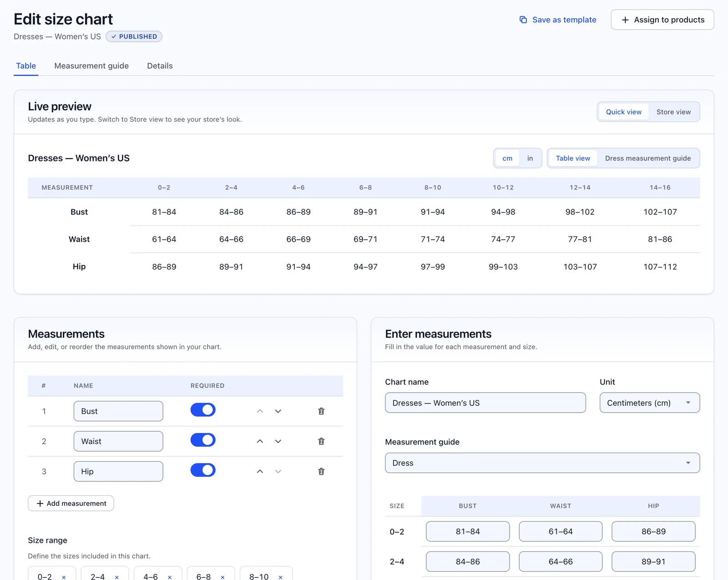The width and height of the screenshot is (728, 580).
Task: Click Assign to products button
Action: (662, 20)
